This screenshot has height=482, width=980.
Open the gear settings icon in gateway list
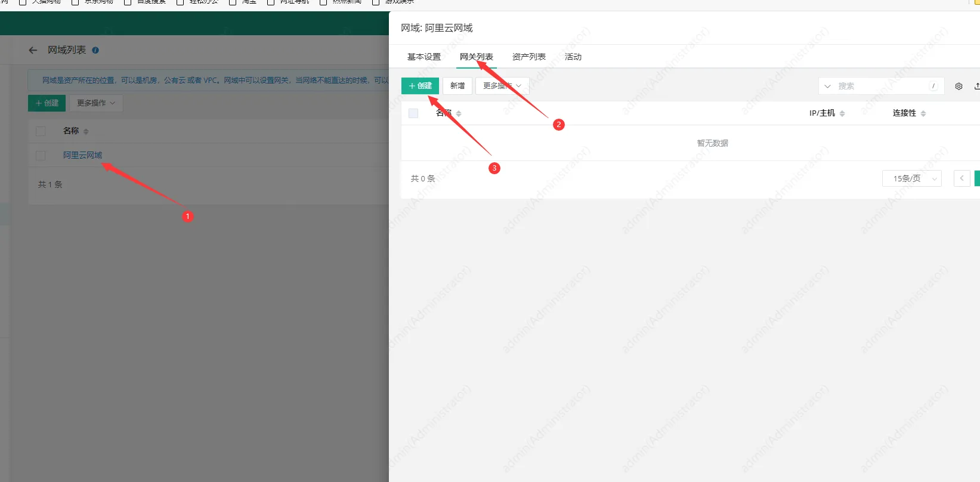click(x=959, y=86)
